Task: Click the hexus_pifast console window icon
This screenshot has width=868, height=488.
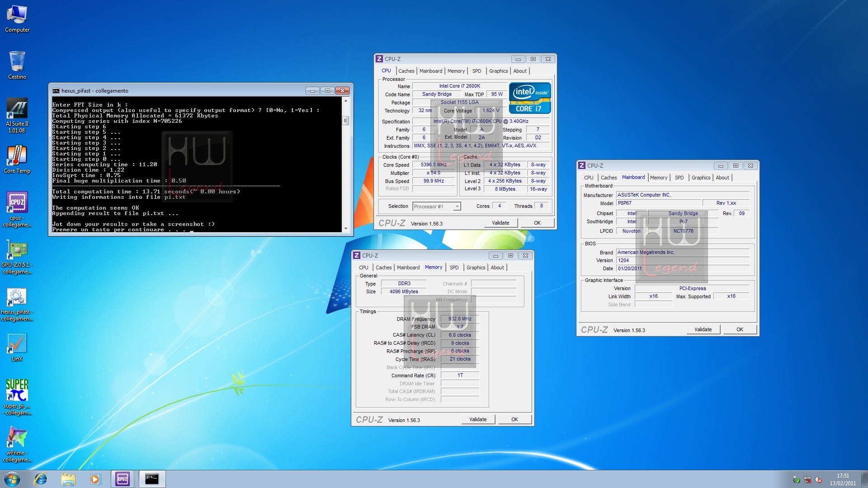Action: [x=56, y=91]
